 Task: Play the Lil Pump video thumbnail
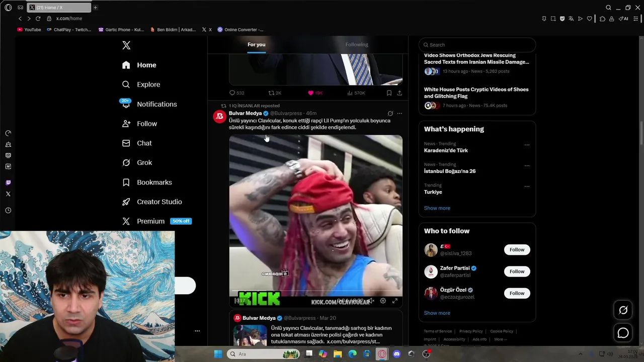pos(315,221)
